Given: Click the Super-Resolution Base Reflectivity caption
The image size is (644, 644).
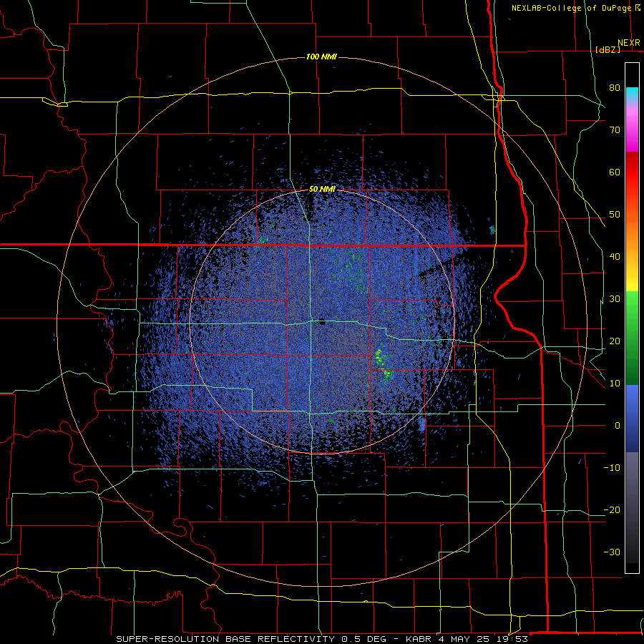Looking at the screenshot, I should point(321,639).
